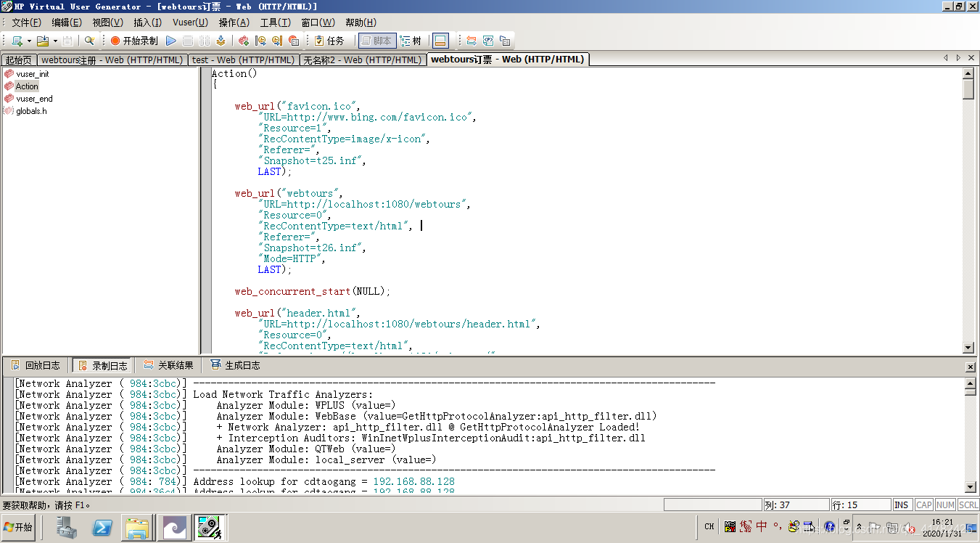The height and width of the screenshot is (543, 980).
Task: Click the Open Script folder icon
Action: tap(43, 41)
